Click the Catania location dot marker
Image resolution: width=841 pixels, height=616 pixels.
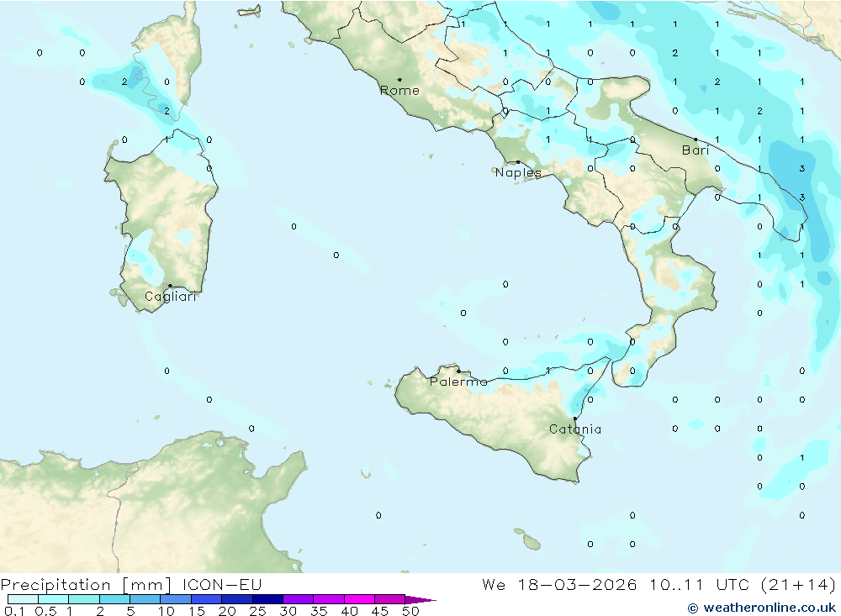click(x=575, y=419)
